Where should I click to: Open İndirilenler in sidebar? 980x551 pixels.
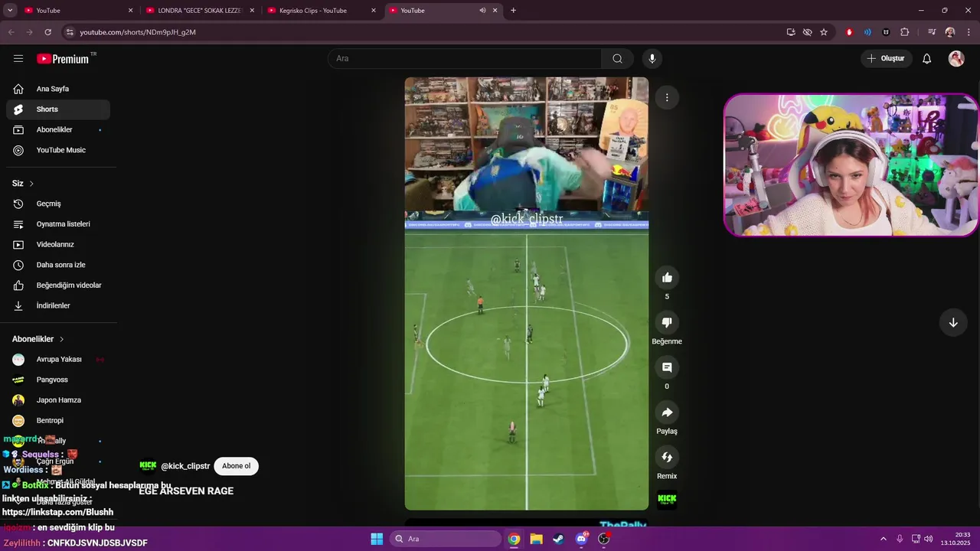click(58, 306)
